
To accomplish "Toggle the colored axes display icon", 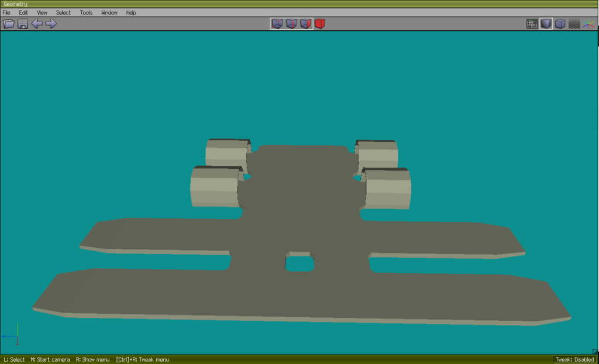I will (x=588, y=24).
